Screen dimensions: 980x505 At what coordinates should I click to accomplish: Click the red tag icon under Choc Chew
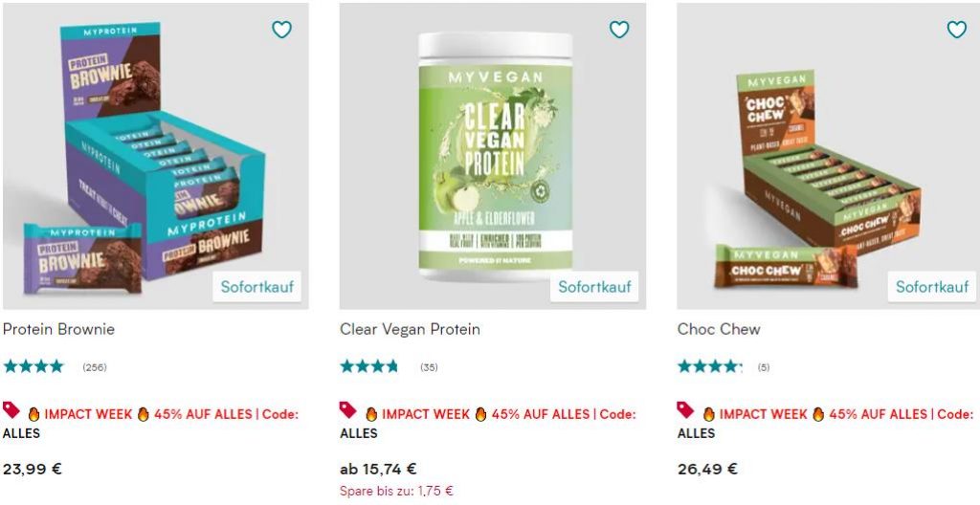pyautogui.click(x=685, y=410)
